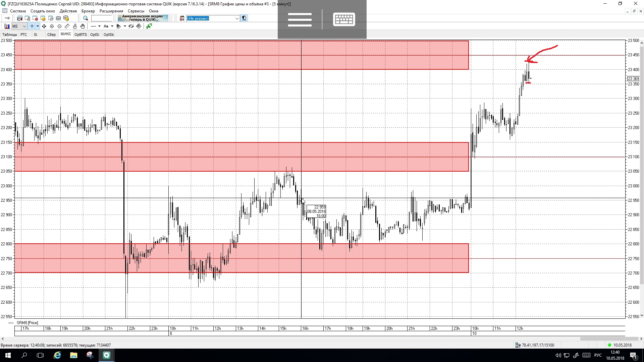The image size is (644, 362).
Task: Activate the hand pan tool
Action: (x=83, y=26)
